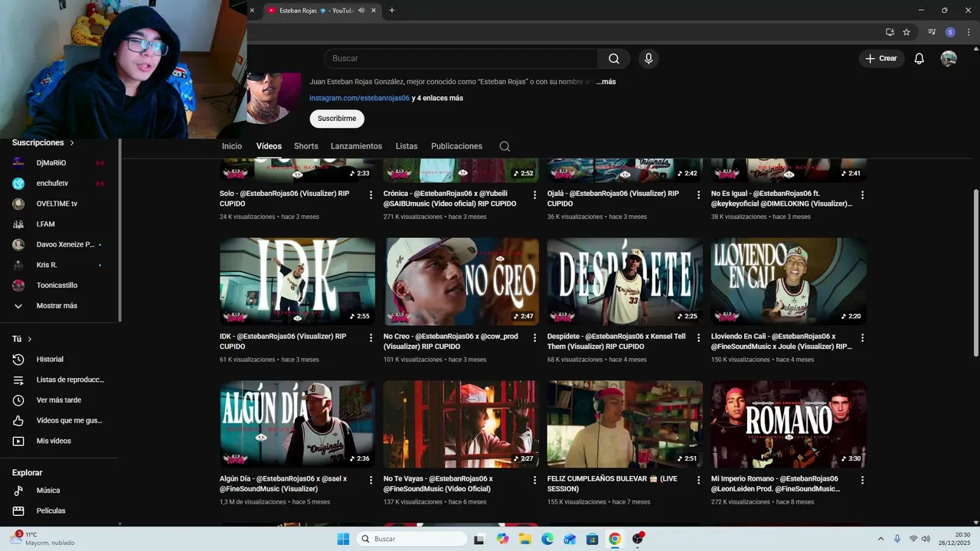Open Microsoft Store from taskbar
Image resolution: width=980 pixels, height=551 pixels.
593,539
